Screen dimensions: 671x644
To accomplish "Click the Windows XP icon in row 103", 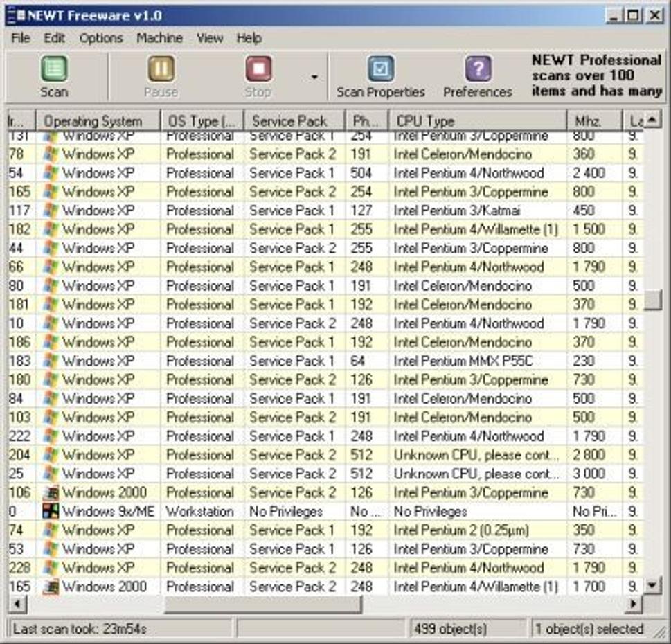I will click(51, 418).
